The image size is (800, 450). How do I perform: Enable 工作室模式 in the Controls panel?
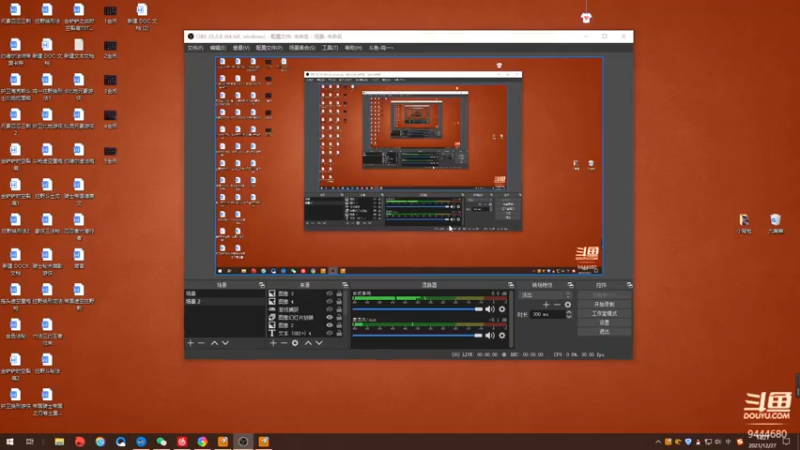pyautogui.click(x=605, y=313)
